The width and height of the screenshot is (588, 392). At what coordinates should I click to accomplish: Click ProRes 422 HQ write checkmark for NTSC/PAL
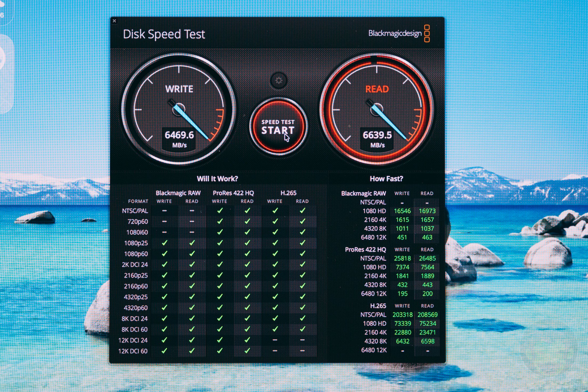tap(220, 211)
